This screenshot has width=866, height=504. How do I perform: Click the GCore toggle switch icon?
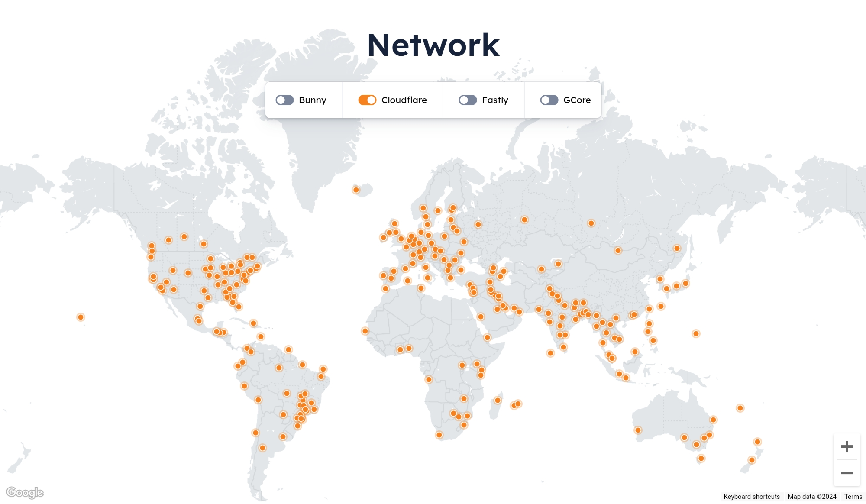click(x=547, y=100)
